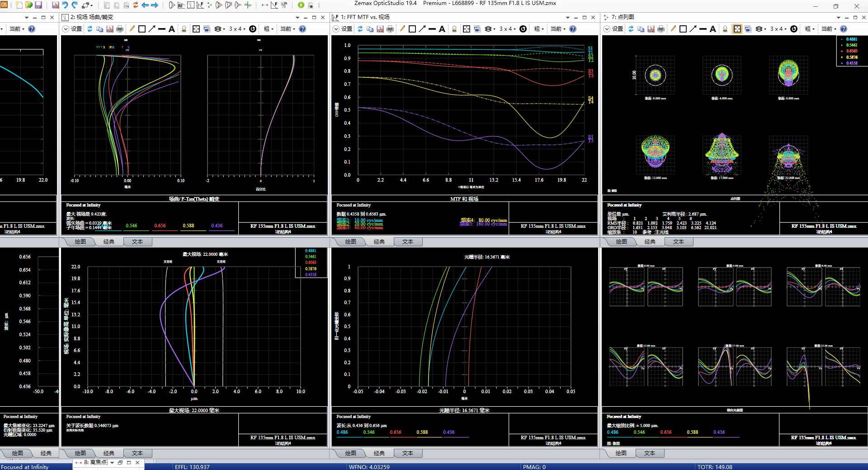Viewport: 868px width, 470px height.
Task: Pick the rectangle draw tool in FFT MTF window
Action: click(412, 29)
